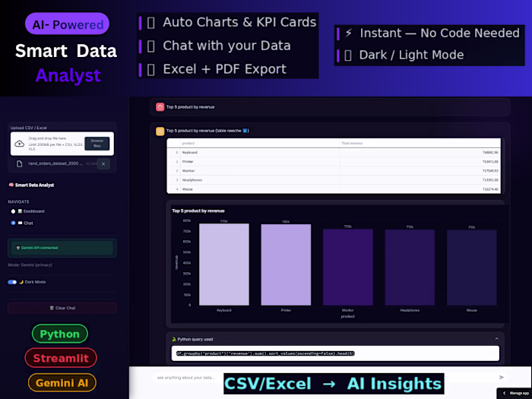Click the uploaded file document icon
The image size is (532, 399).
[19, 164]
